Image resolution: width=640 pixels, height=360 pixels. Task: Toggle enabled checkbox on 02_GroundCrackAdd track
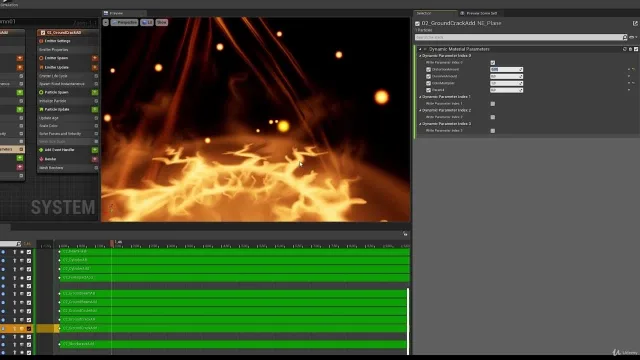[x=29, y=328]
